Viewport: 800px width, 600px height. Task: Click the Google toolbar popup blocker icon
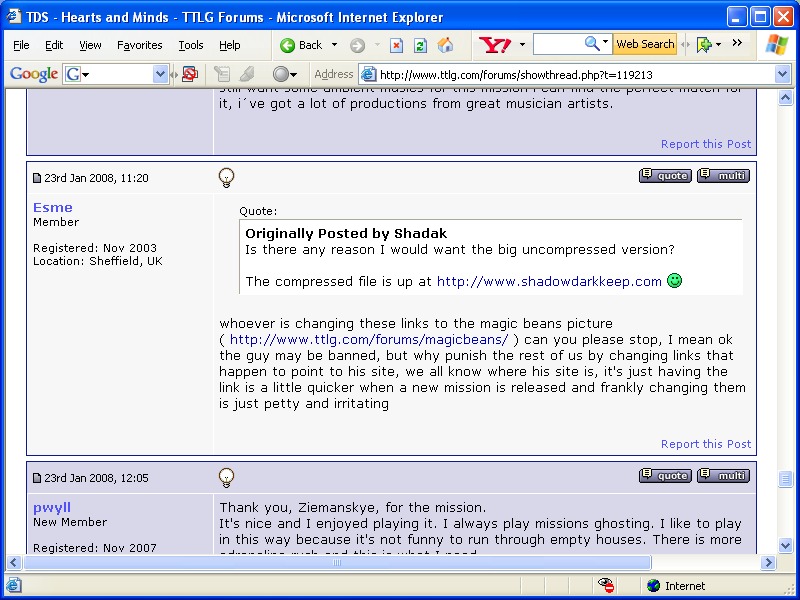click(190, 74)
